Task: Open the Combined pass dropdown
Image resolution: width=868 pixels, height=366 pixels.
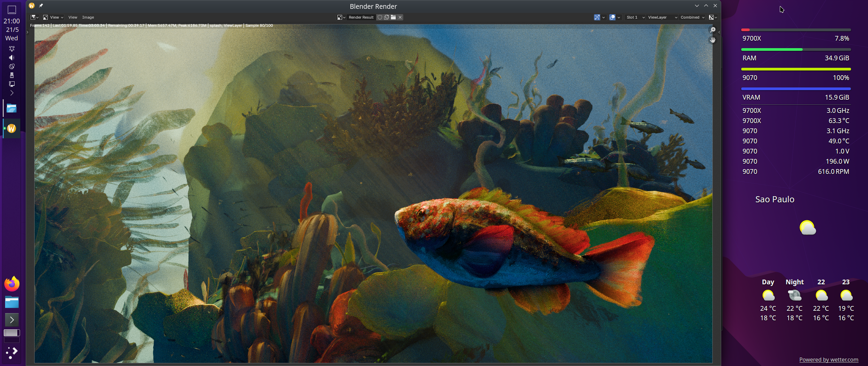Action: click(692, 17)
